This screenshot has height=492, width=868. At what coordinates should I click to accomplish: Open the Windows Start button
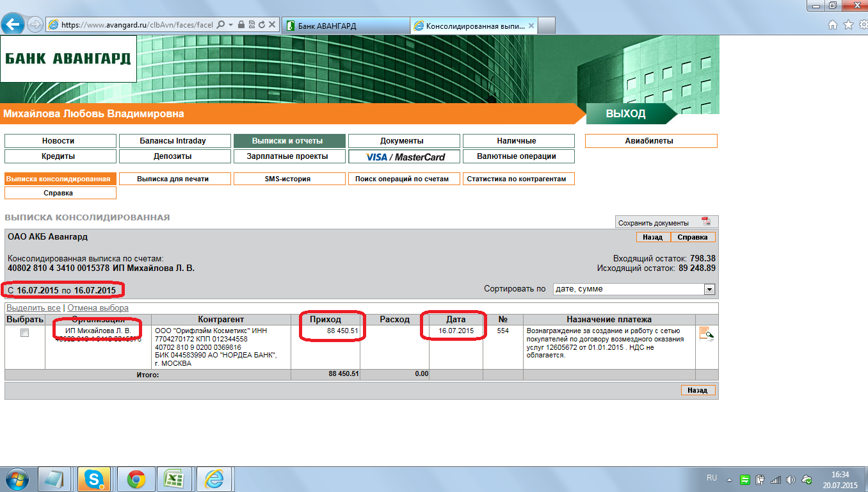pyautogui.click(x=16, y=479)
